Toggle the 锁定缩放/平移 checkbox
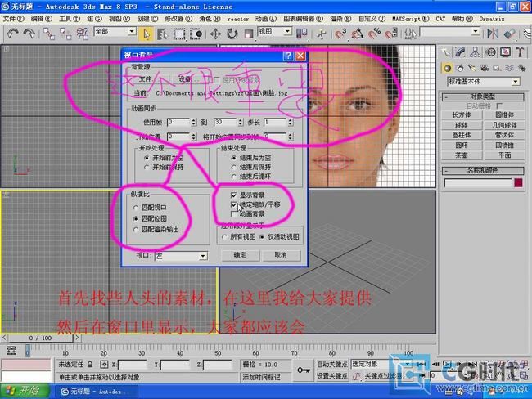532x399 pixels. (x=233, y=204)
